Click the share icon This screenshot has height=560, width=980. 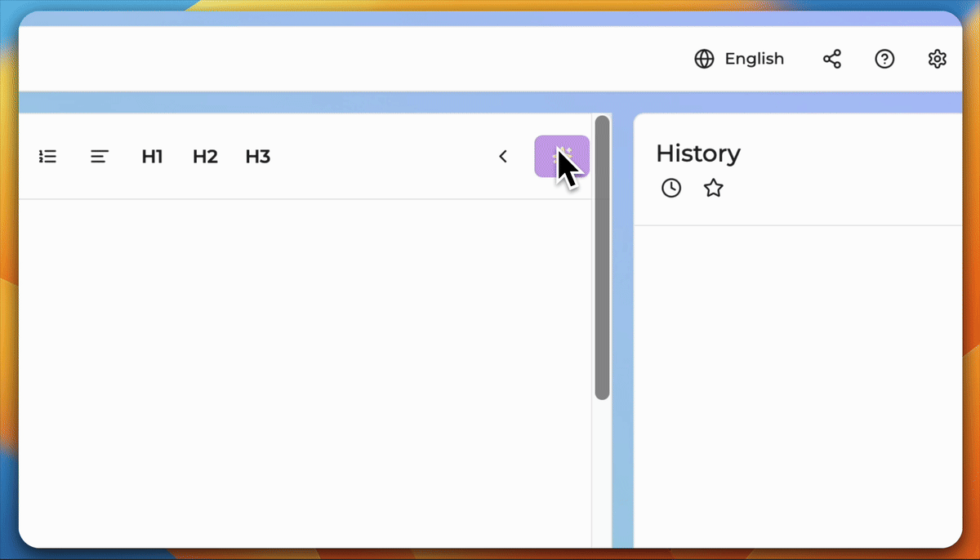click(832, 59)
